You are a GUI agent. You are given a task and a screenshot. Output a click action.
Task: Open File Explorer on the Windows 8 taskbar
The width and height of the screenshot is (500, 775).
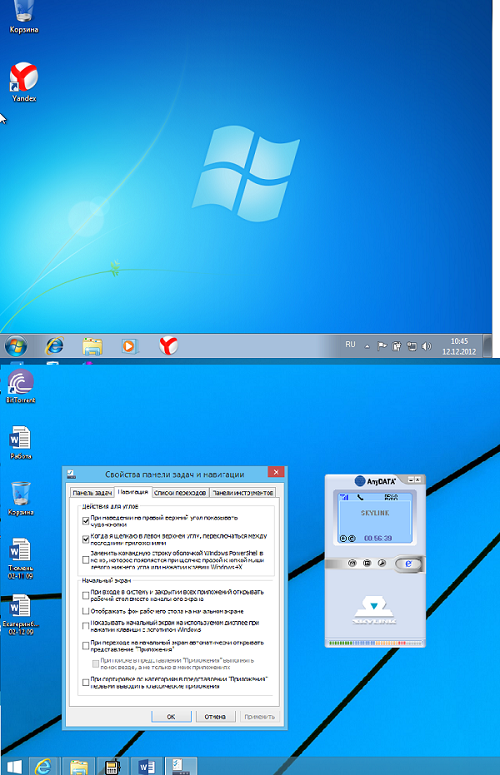coord(79,766)
